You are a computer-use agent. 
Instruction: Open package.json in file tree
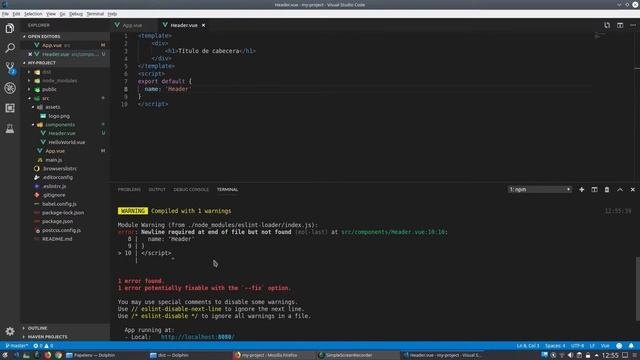tap(58, 221)
